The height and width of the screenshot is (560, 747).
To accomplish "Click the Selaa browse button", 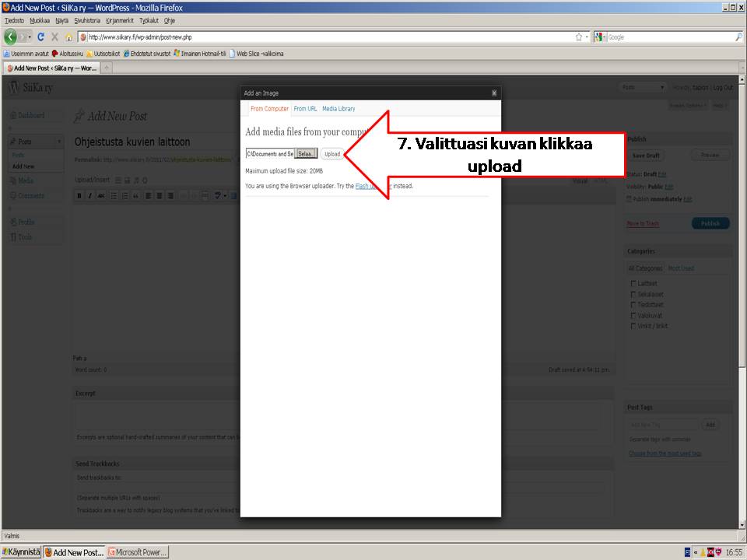I will (306, 154).
